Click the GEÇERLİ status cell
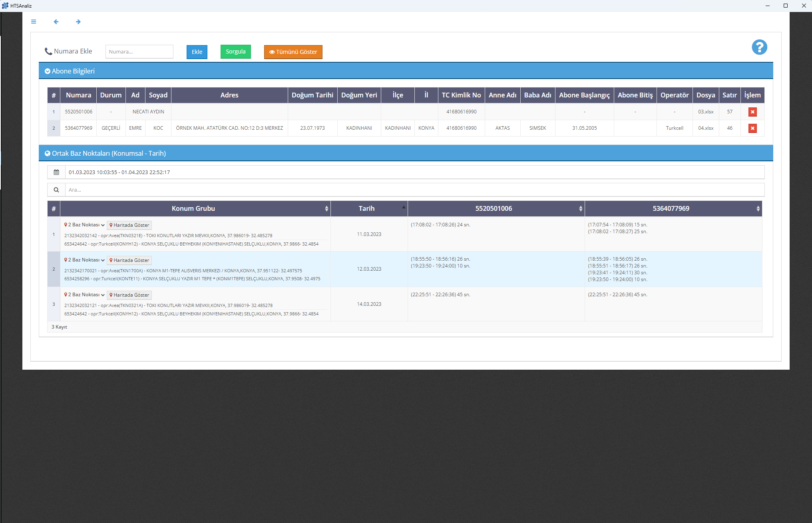 [111, 128]
